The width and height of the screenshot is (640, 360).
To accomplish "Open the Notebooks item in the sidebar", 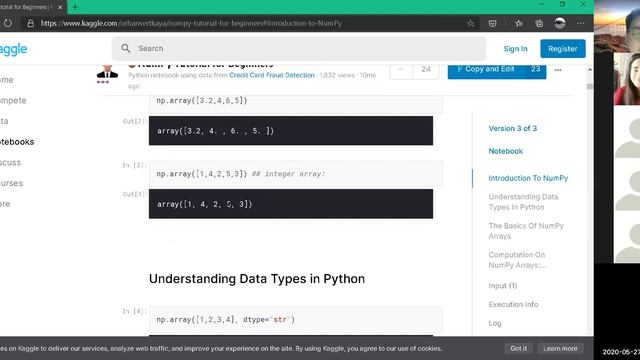I will pyautogui.click(x=17, y=142).
